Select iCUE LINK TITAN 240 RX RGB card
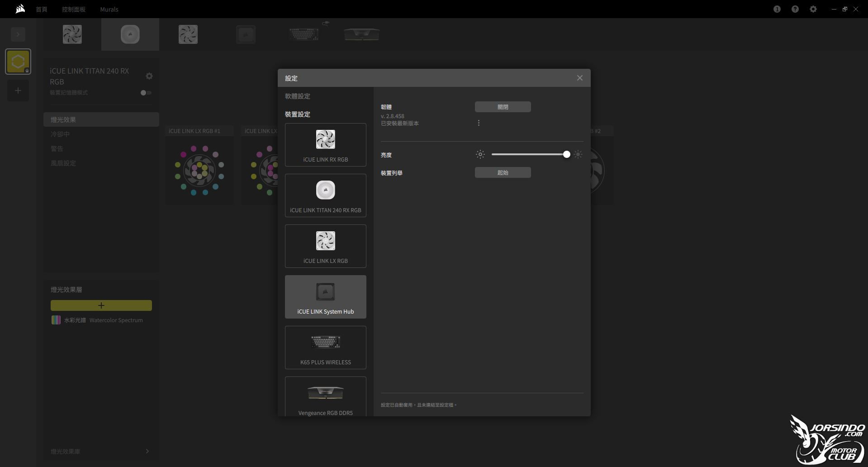868x467 pixels. pyautogui.click(x=326, y=195)
